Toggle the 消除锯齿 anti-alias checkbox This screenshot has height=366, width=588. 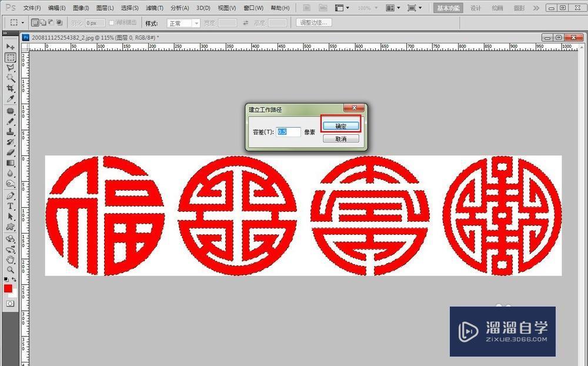point(111,23)
